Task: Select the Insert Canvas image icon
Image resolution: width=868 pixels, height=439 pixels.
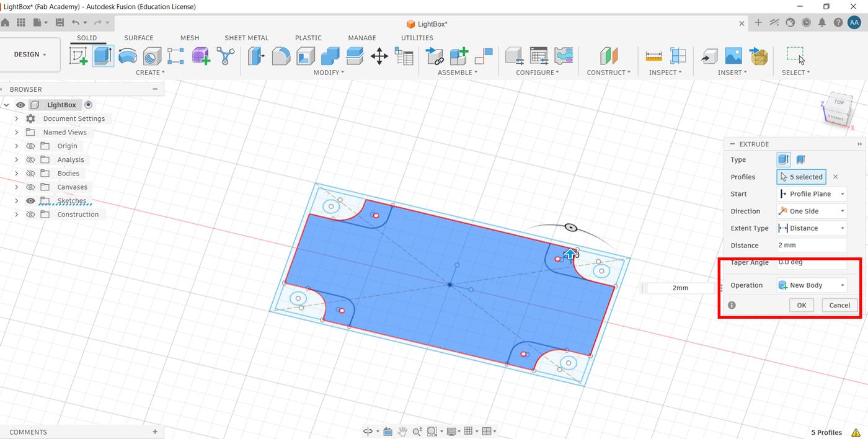Action: [733, 56]
